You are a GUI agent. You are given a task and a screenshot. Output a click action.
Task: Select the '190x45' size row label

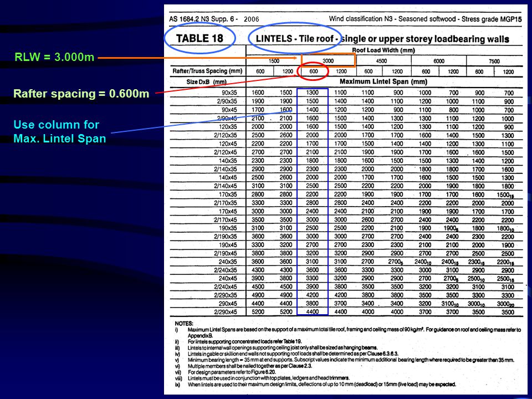tap(228, 244)
